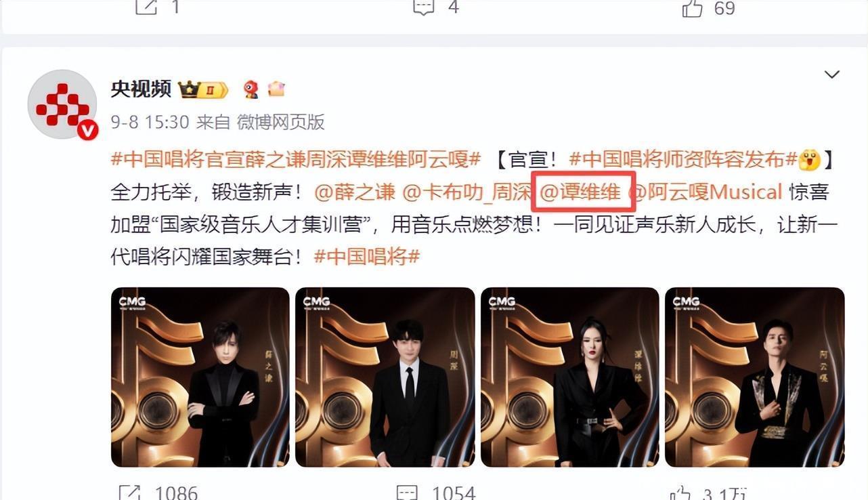Visit the highlighted @谭维维 mention

pyautogui.click(x=581, y=192)
